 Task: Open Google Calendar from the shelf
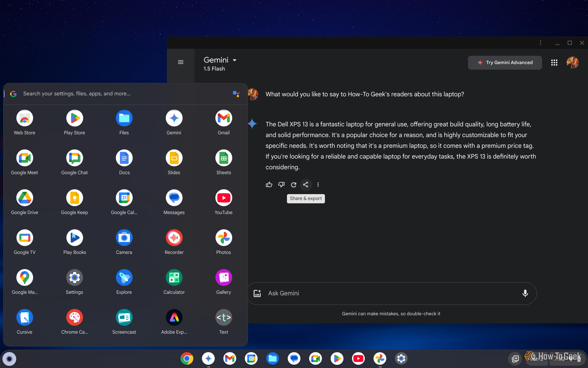[x=251, y=358]
